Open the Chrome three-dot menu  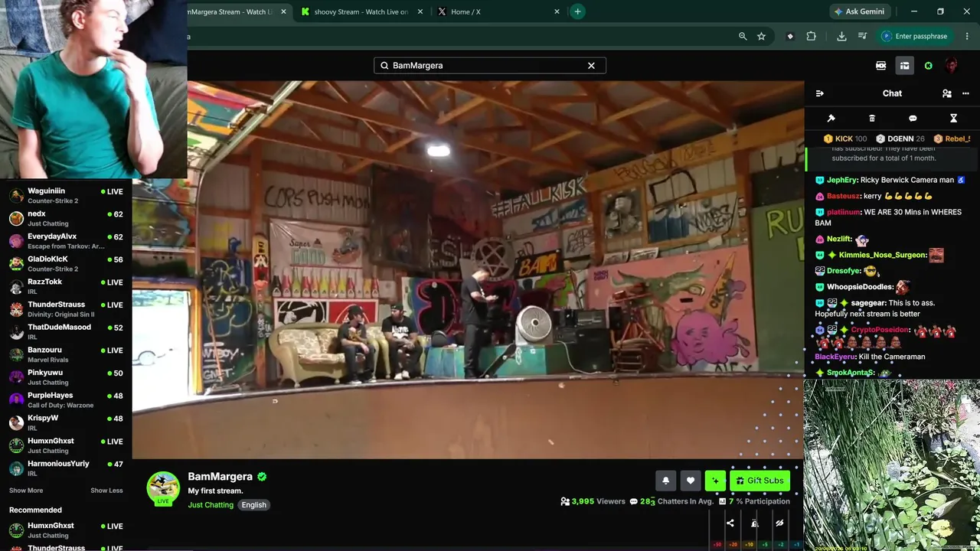pyautogui.click(x=968, y=36)
